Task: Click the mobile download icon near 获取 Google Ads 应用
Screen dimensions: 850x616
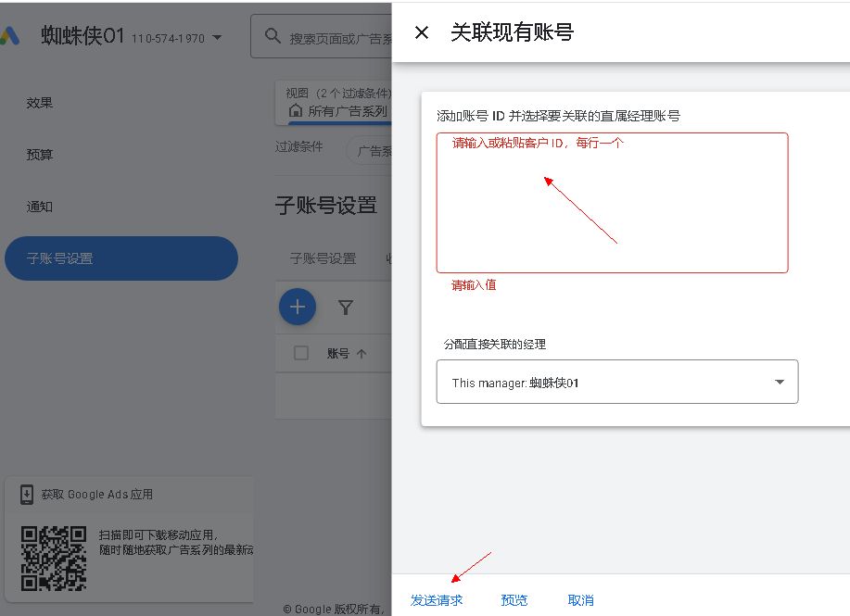Action: (x=27, y=495)
